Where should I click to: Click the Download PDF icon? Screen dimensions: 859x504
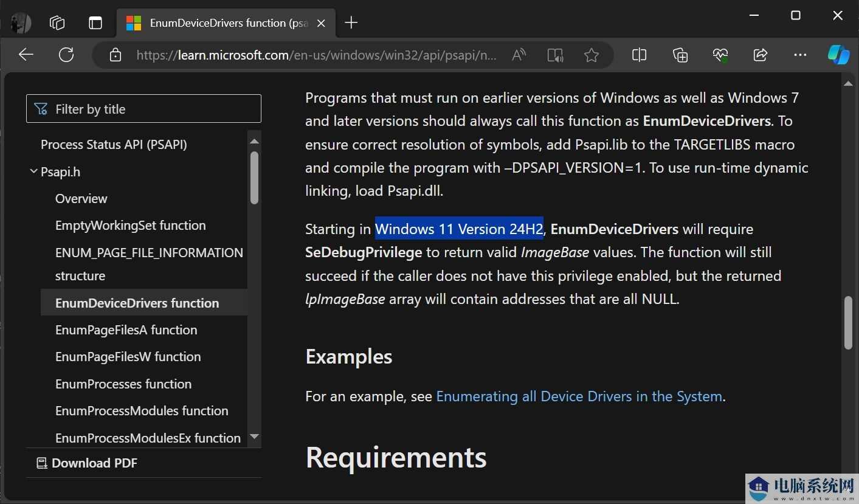tap(42, 463)
